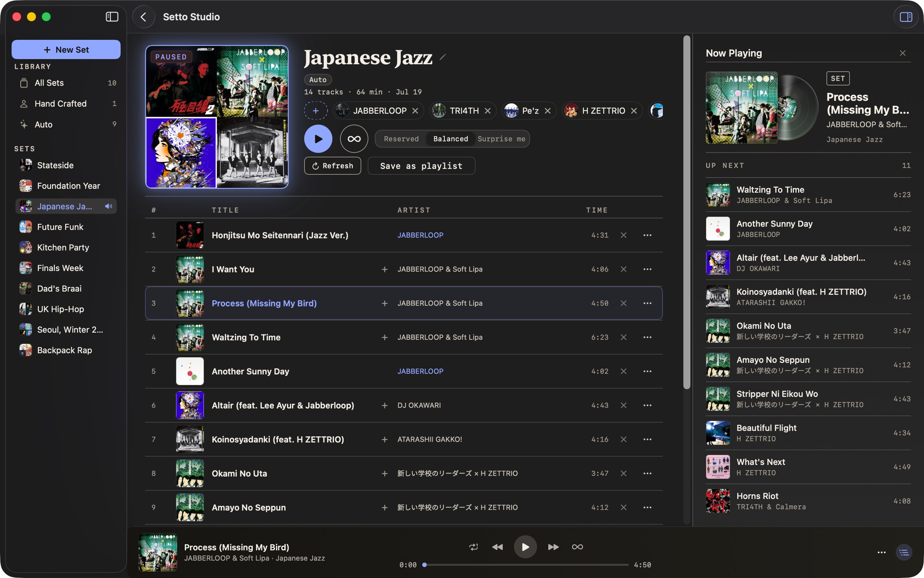924x578 pixels.
Task: Open the Stateside set
Action: click(x=66, y=165)
